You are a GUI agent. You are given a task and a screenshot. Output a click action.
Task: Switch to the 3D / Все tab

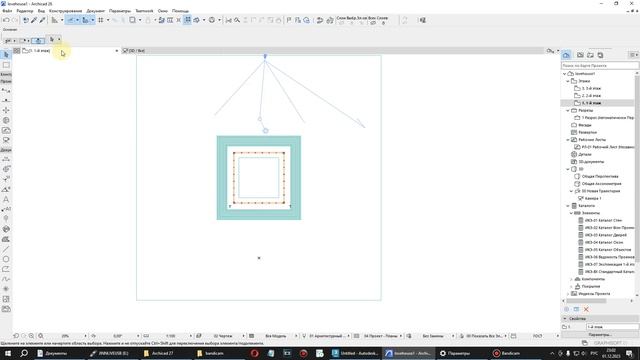[135, 51]
